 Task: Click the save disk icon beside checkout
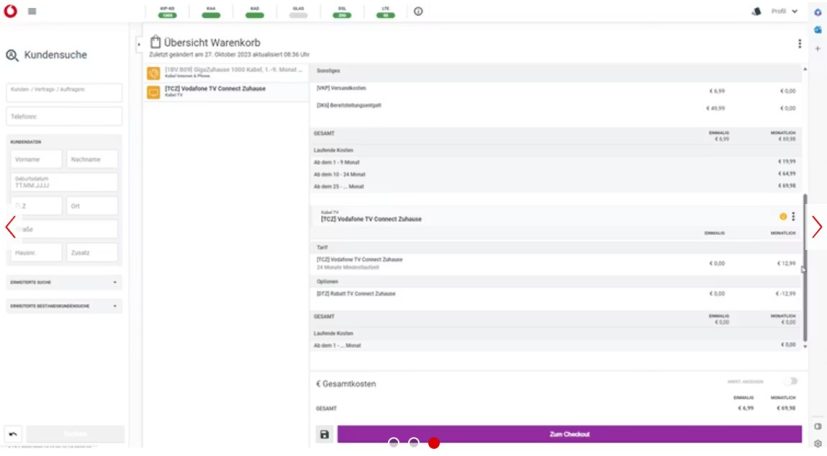click(324, 434)
